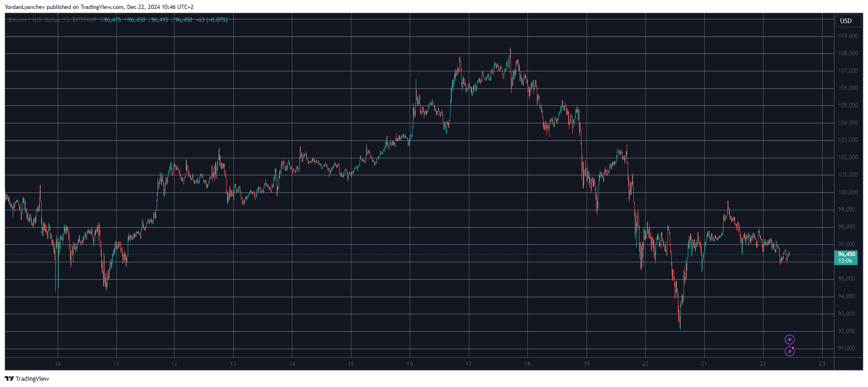Click the 99,000 price axis label

tap(847, 209)
